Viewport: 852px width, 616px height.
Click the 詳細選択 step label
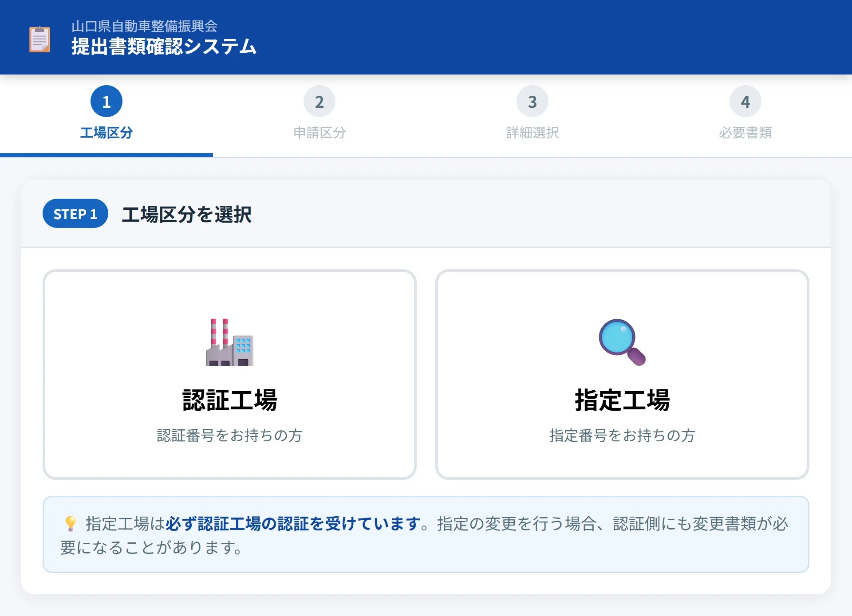[x=532, y=133]
